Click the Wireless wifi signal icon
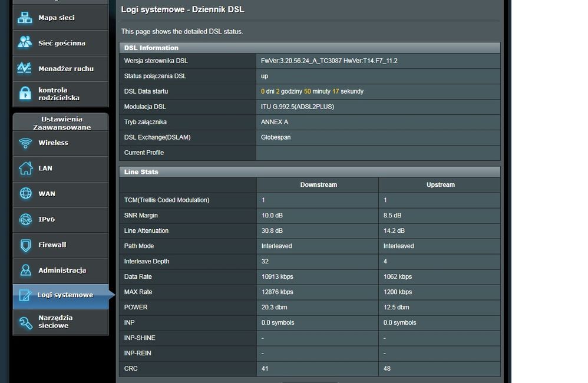 click(x=25, y=143)
